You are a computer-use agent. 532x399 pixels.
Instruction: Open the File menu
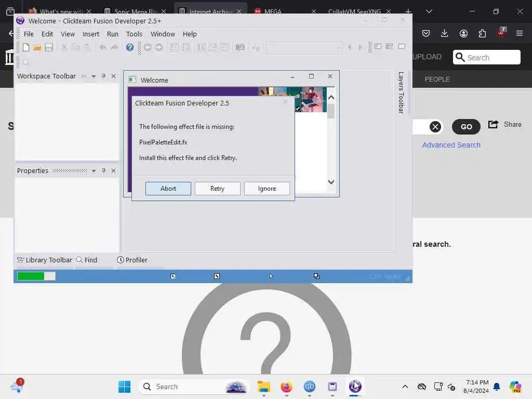pyautogui.click(x=29, y=34)
